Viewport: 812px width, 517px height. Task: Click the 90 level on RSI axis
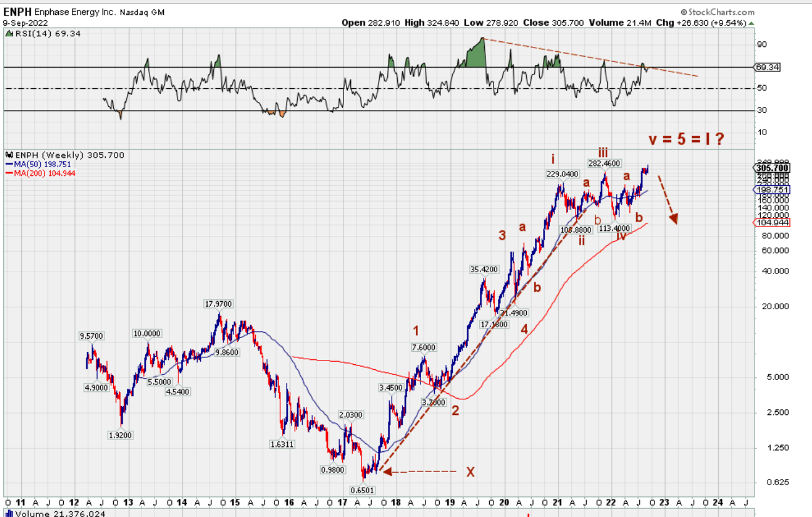(x=761, y=44)
